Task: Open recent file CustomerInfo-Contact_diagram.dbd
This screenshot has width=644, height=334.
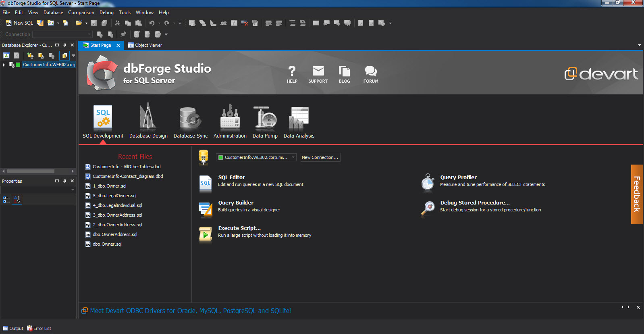Action: tap(128, 176)
